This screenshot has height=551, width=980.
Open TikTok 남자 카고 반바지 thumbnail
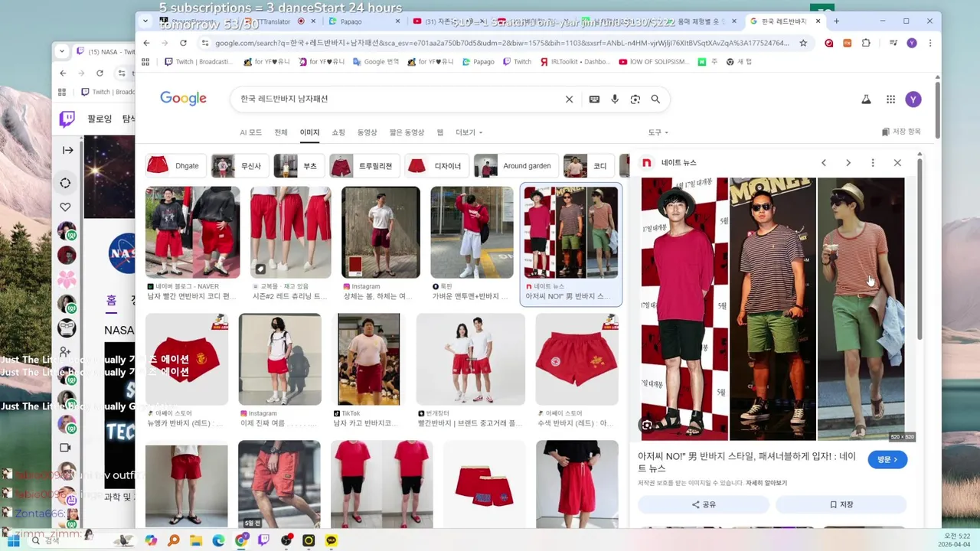tap(369, 359)
